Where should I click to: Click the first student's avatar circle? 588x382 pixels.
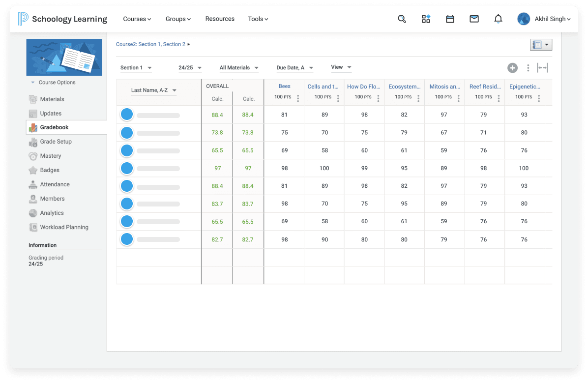click(126, 114)
